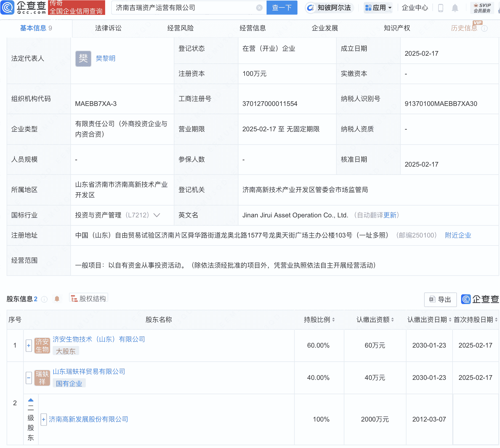Click the info circle next to 股东信息 2

click(44, 300)
